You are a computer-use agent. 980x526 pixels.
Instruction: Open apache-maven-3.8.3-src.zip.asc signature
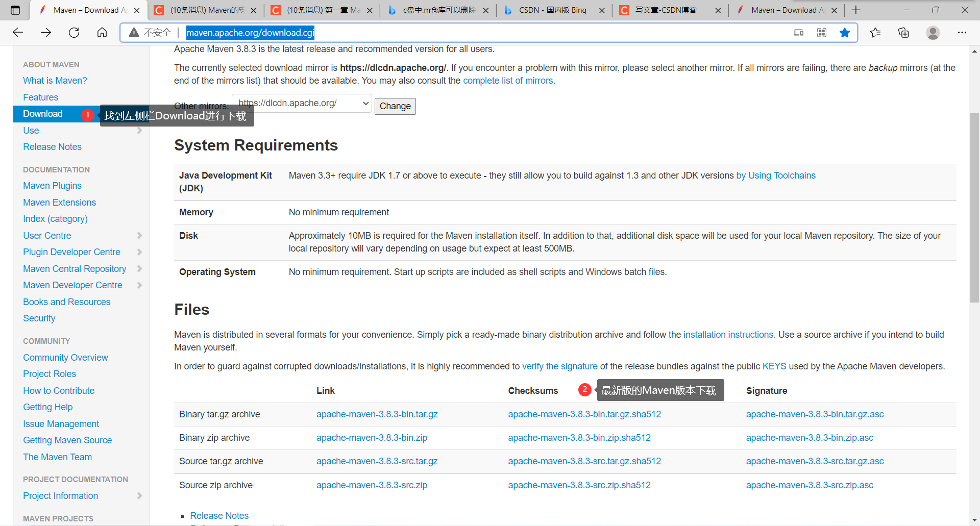(x=810, y=485)
